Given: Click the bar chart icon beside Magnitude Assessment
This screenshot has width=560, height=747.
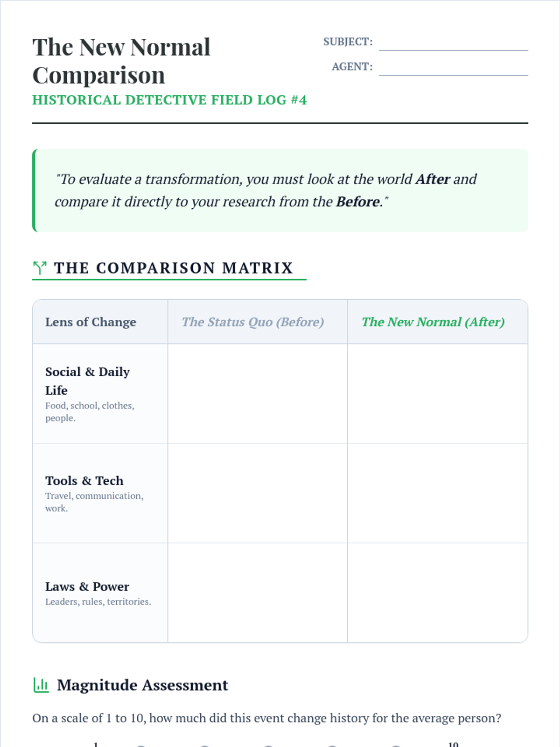Looking at the screenshot, I should coord(41,685).
